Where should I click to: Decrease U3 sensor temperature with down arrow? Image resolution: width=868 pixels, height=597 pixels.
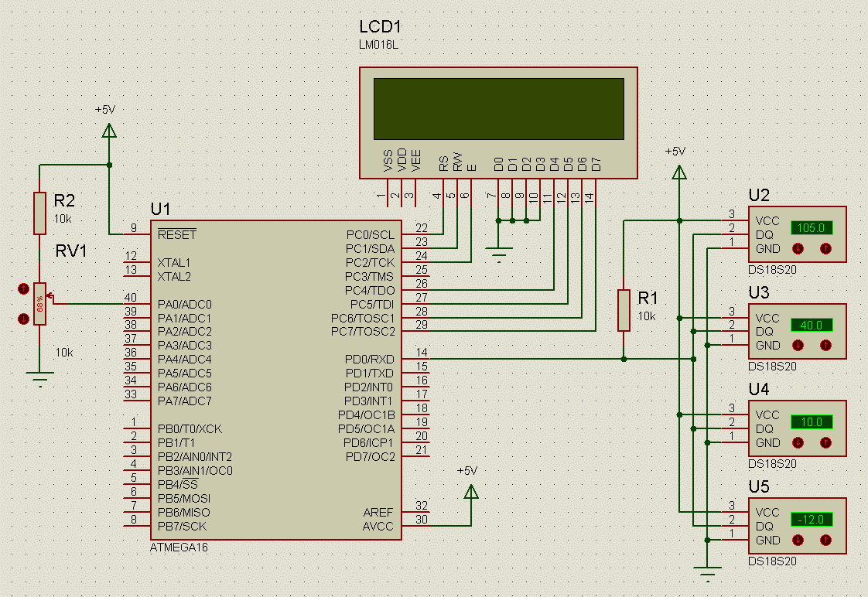pyautogui.click(x=798, y=345)
